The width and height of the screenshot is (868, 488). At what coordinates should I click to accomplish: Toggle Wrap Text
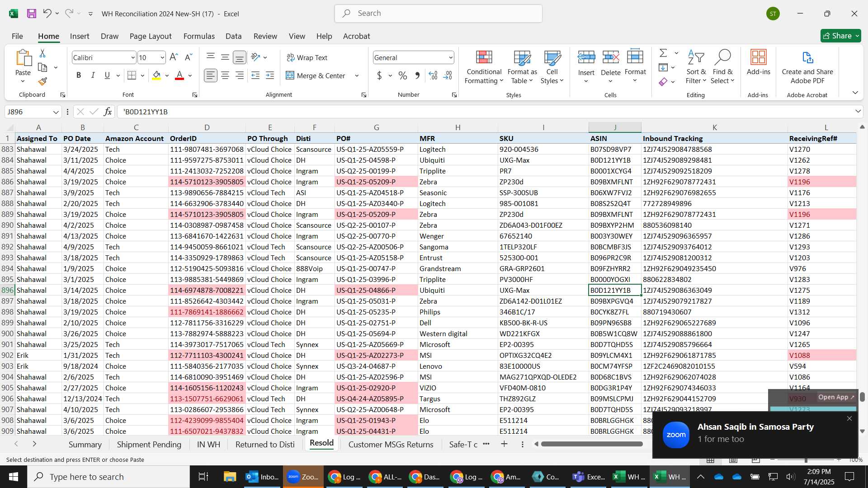[307, 57]
